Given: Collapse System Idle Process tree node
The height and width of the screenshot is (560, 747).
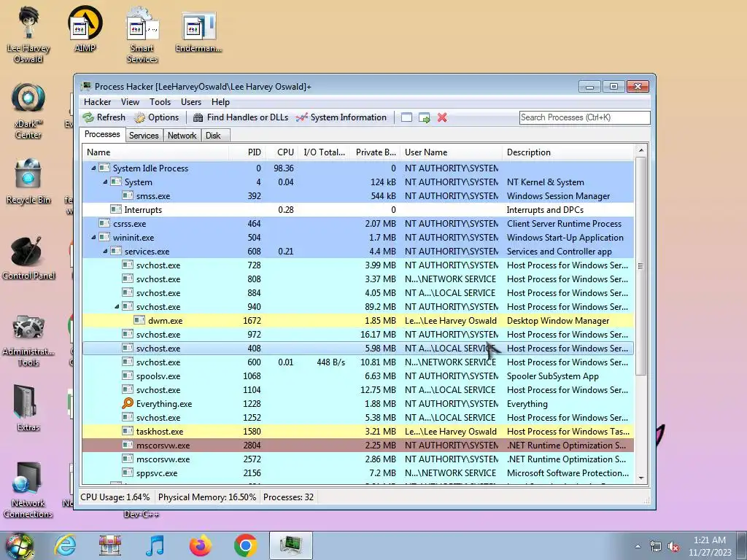Looking at the screenshot, I should click(x=93, y=168).
